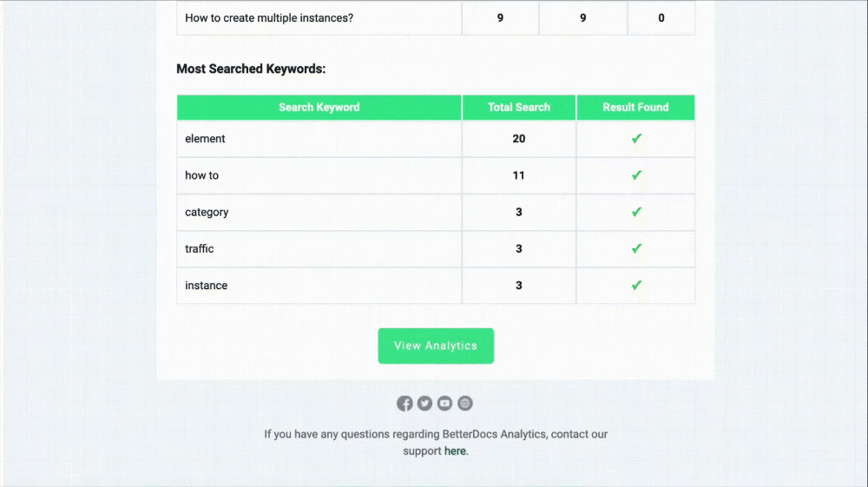Viewport: 868px width, 487px height.
Task: Click the Result Found column header
Action: [635, 108]
